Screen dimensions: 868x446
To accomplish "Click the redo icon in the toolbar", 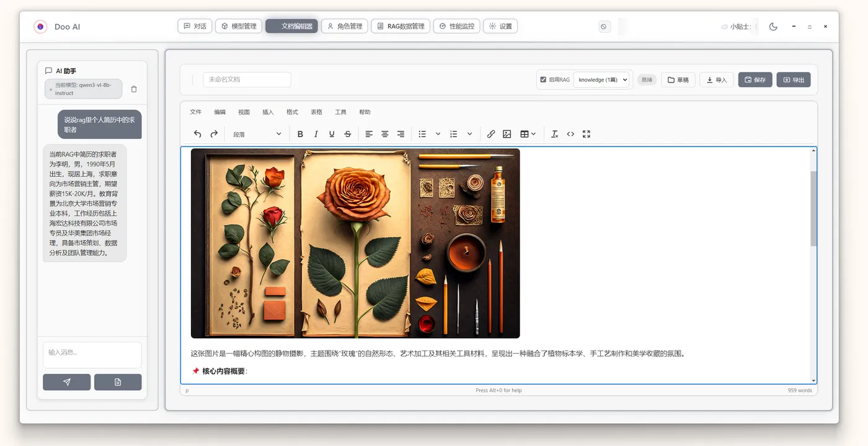I will [213, 133].
